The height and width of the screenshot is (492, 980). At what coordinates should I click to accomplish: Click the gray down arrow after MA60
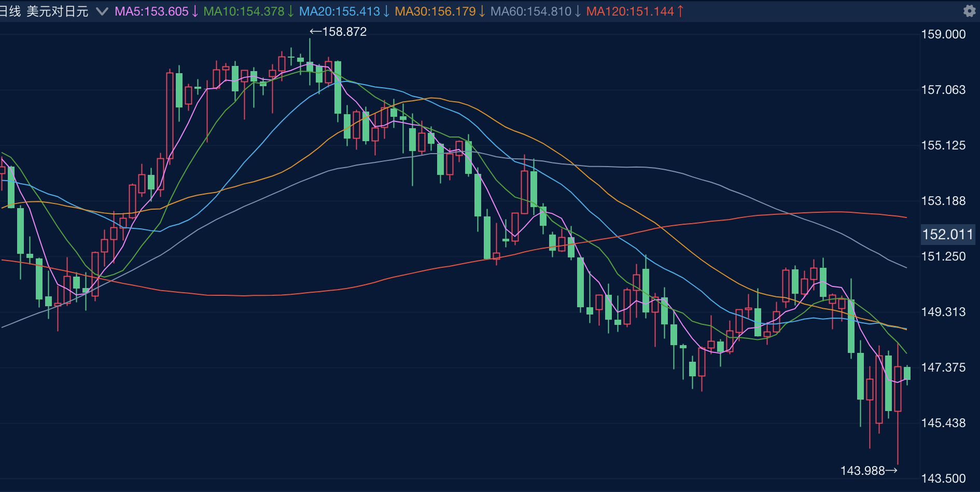pyautogui.click(x=578, y=11)
